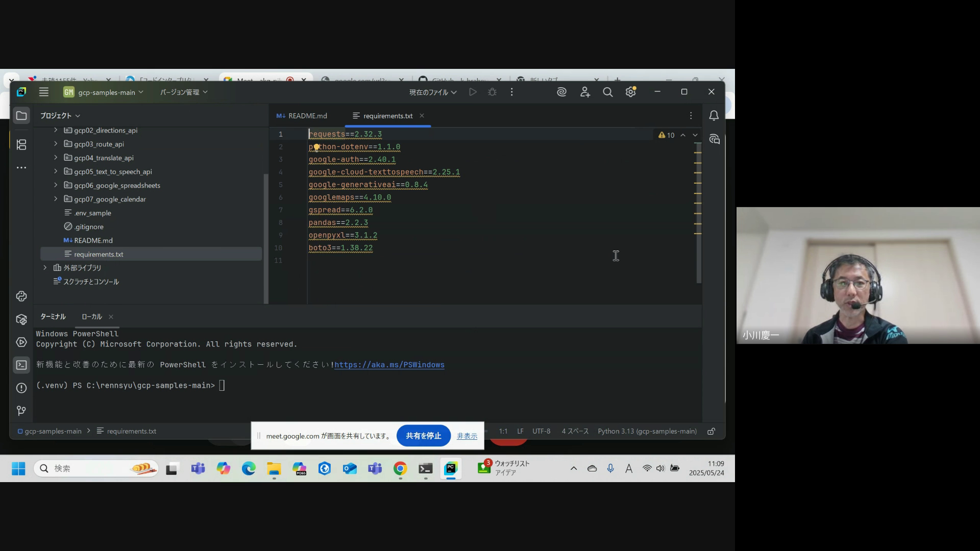
Task: Click the AI Assistant swirl icon
Action: (x=561, y=92)
